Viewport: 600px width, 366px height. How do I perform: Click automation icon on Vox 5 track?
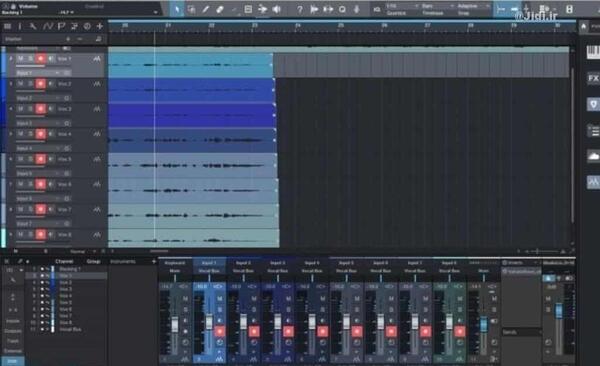(97, 159)
